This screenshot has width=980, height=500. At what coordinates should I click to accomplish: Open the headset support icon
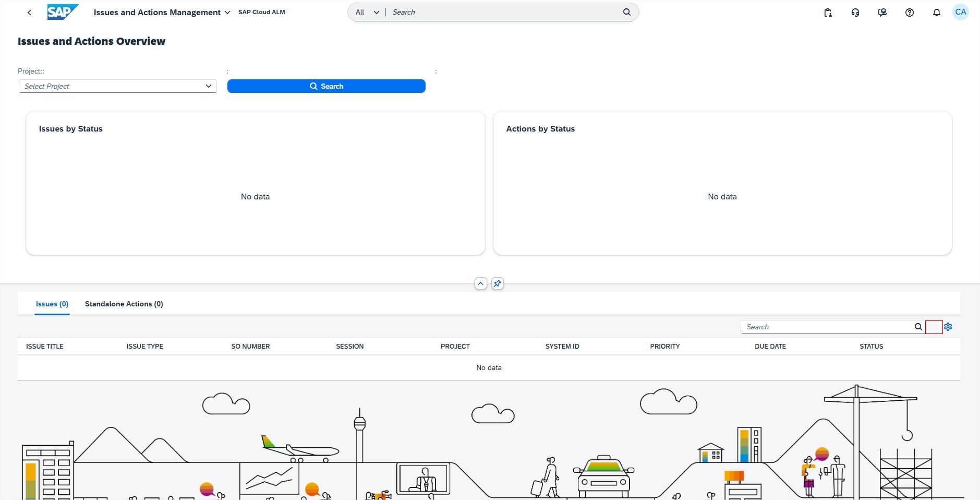(855, 13)
